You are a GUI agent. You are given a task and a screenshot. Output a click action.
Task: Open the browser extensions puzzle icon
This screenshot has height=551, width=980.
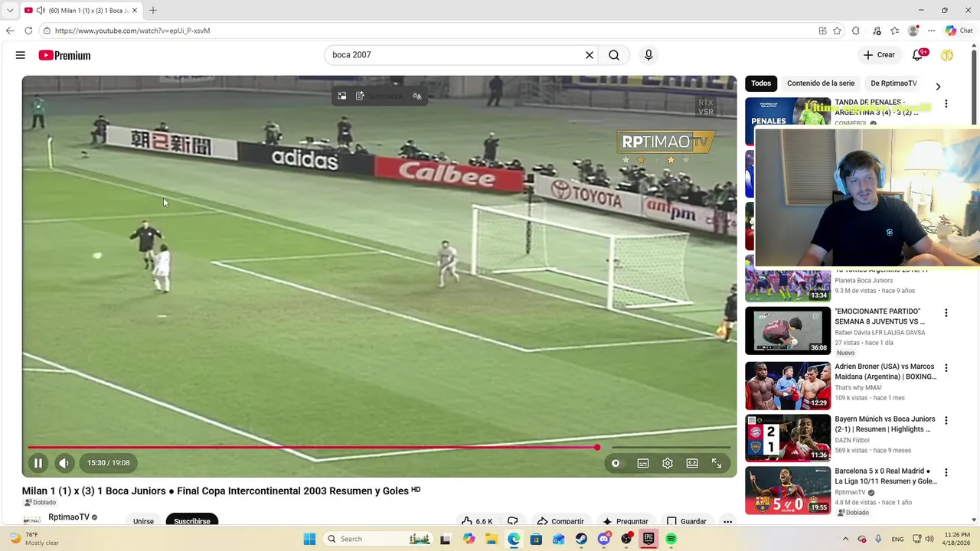pyautogui.click(x=856, y=31)
